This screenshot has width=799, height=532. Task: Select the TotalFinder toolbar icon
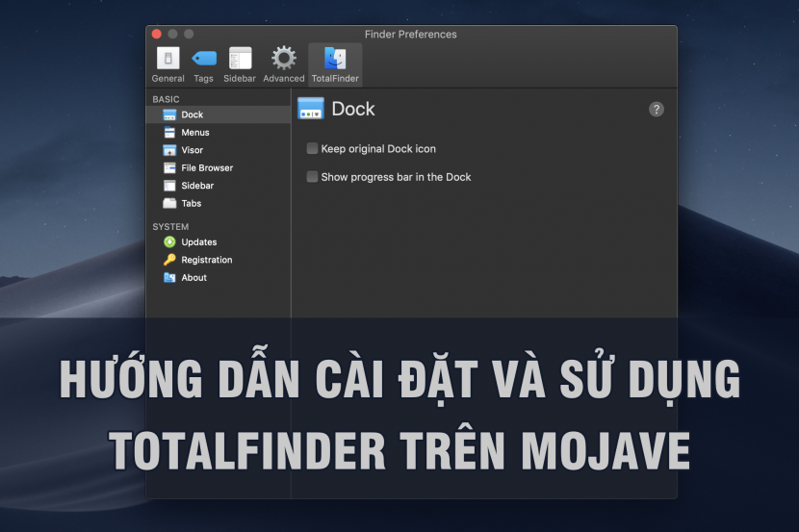[335, 63]
